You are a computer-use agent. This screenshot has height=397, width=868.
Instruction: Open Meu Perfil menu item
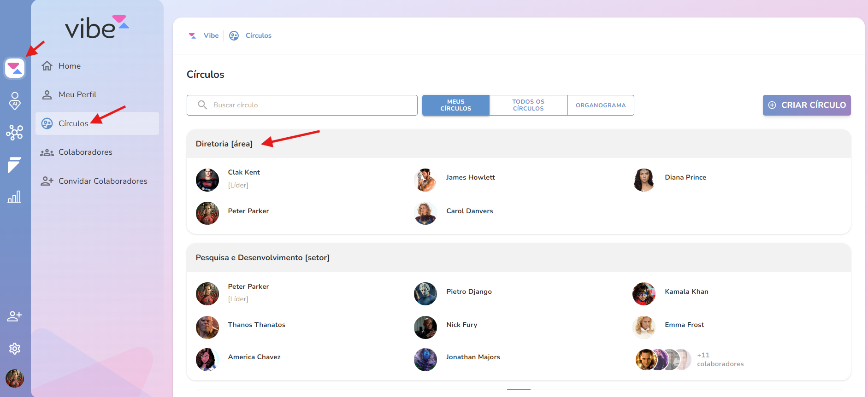pos(97,94)
